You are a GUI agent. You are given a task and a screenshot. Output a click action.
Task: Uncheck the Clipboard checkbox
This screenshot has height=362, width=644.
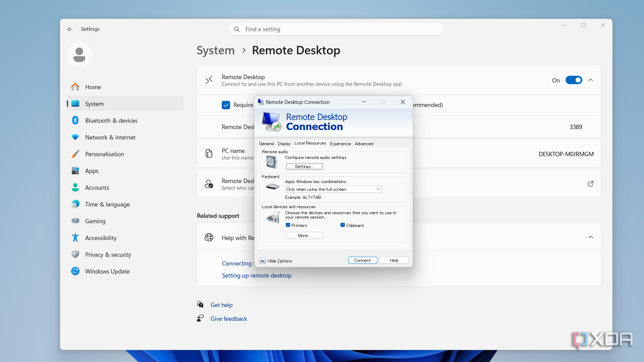tap(342, 225)
